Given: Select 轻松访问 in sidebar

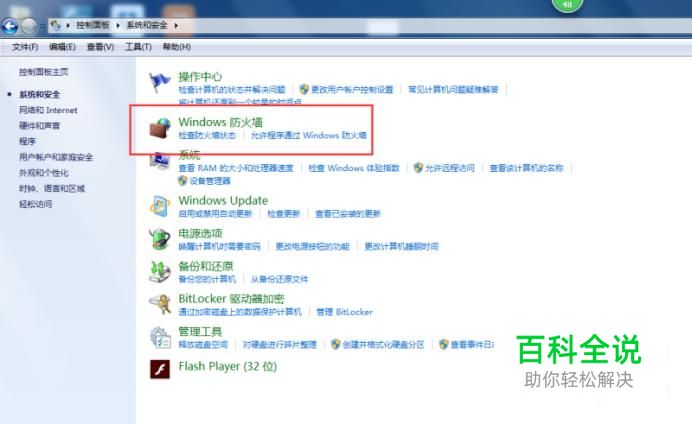Looking at the screenshot, I should click(x=35, y=204).
